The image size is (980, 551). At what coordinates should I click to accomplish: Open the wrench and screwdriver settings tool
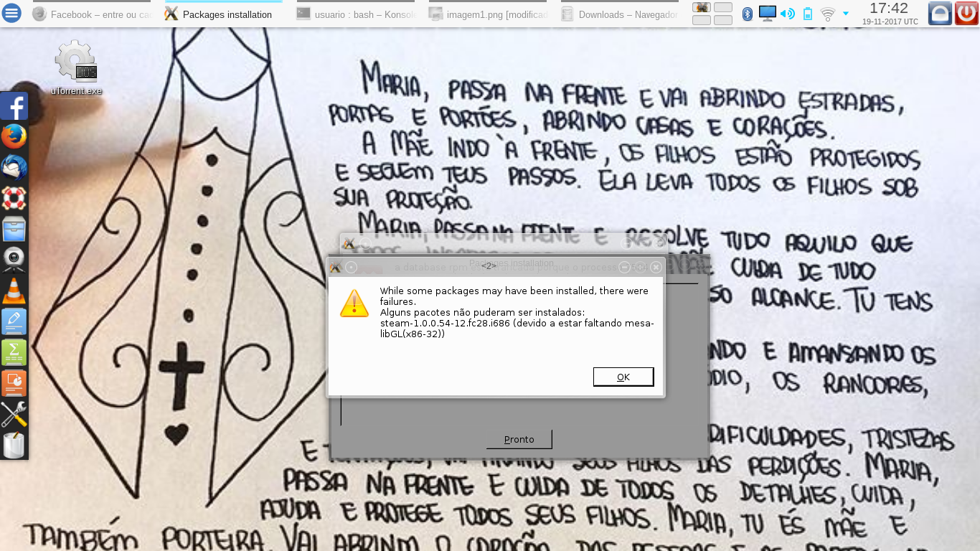[x=14, y=414]
